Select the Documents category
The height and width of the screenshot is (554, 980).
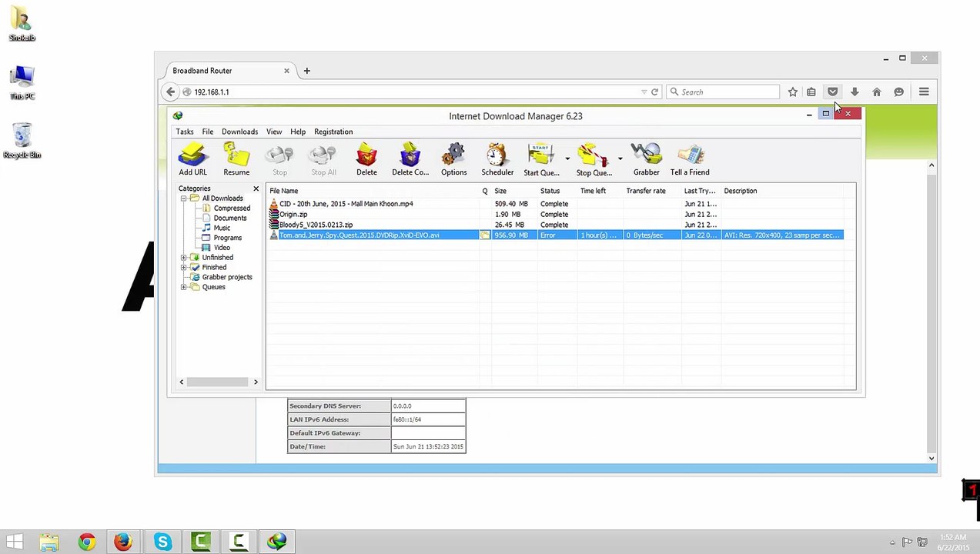tap(230, 219)
